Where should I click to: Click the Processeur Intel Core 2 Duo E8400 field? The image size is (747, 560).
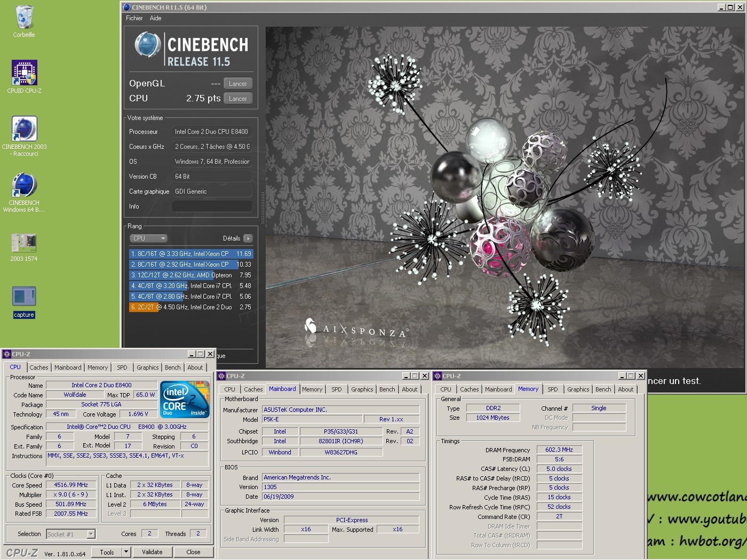pos(212,132)
